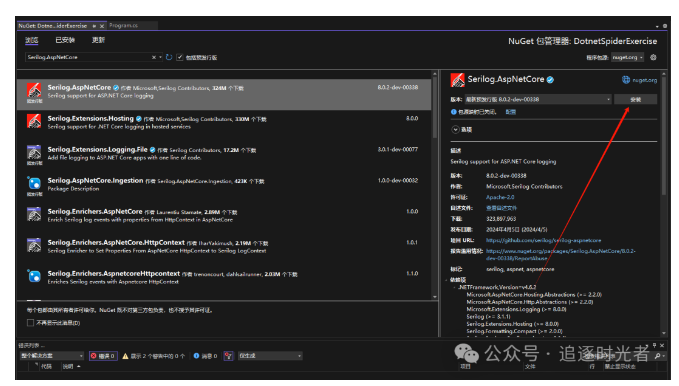Open the build source dropdown in Error List
The width and height of the screenshot is (679, 386).
[270, 356]
